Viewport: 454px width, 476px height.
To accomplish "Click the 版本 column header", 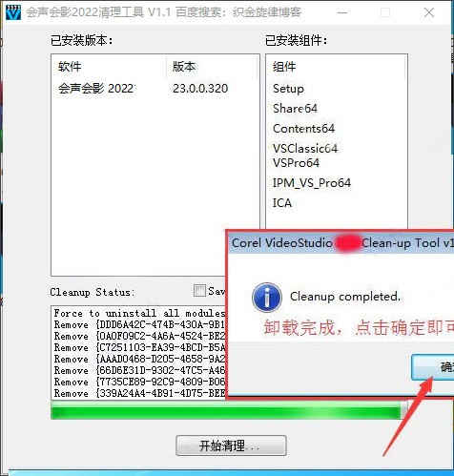I will coord(184,67).
